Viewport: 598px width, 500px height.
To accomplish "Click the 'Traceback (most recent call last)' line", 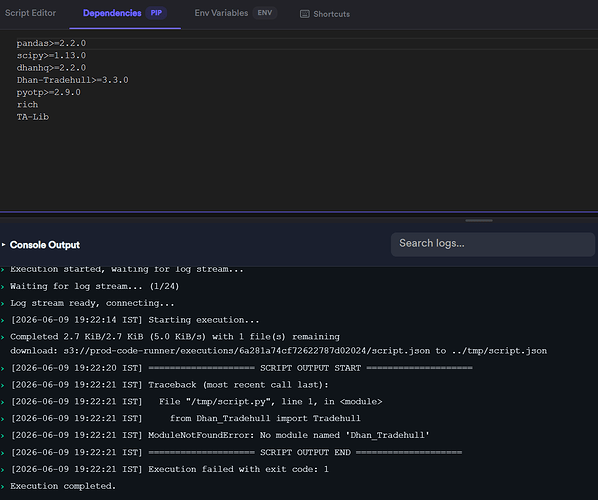I will click(x=170, y=385).
